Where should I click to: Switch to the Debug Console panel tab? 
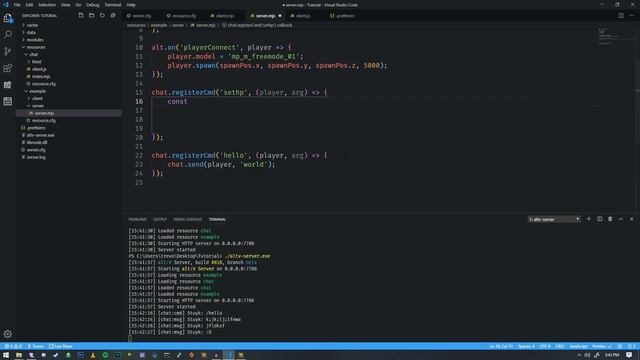coord(188,219)
